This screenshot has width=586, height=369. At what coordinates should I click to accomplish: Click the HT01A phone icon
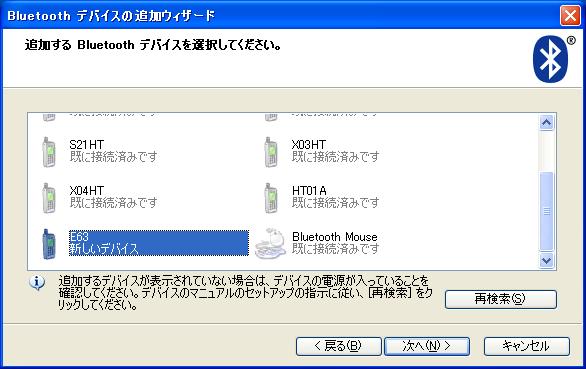(271, 198)
